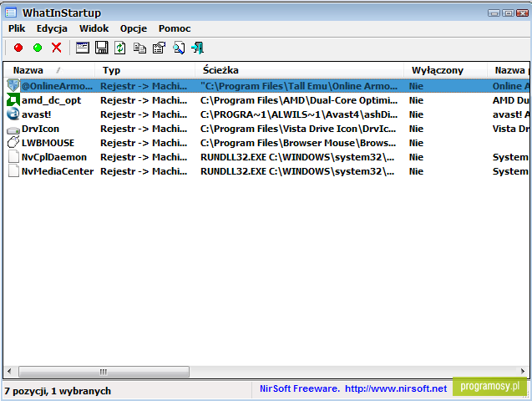Select the @OnlineArmo... entry
Image resolution: width=532 pixels, height=401 pixels.
point(57,86)
